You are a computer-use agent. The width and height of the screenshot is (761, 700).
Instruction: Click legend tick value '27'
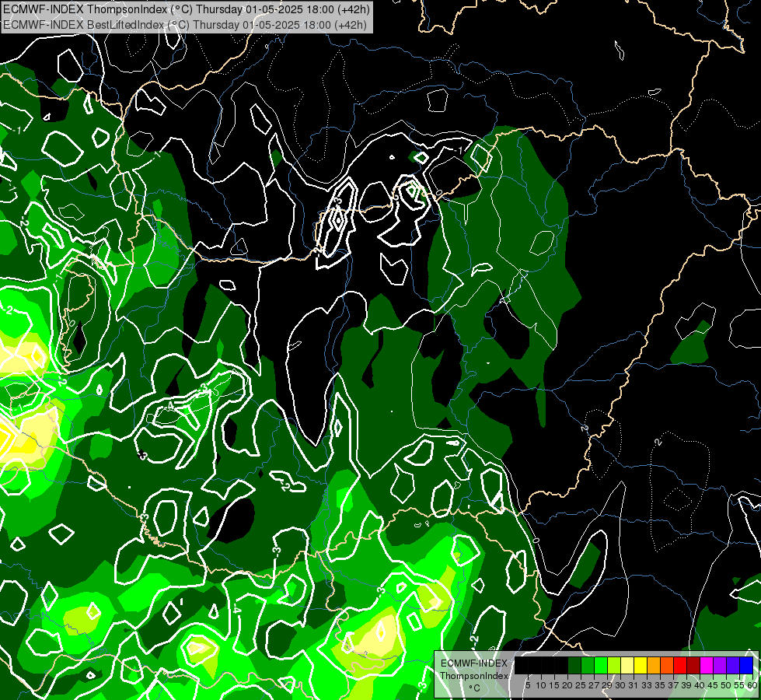(594, 685)
